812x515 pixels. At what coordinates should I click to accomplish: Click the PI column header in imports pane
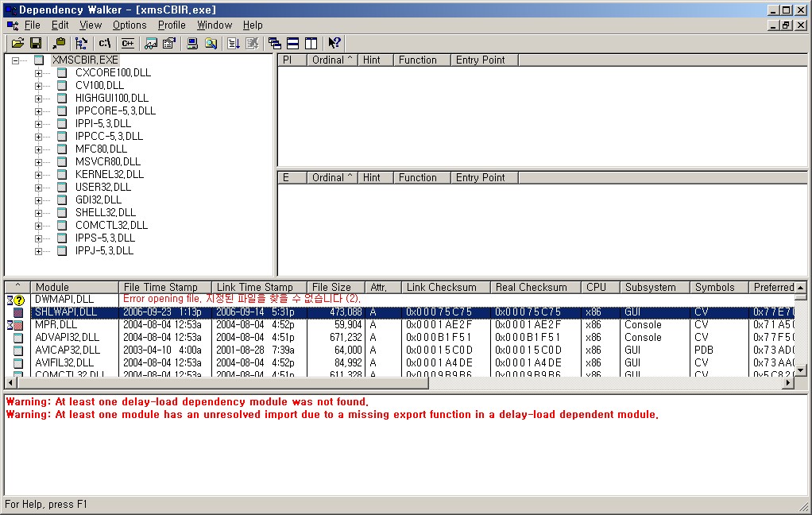tap(292, 60)
